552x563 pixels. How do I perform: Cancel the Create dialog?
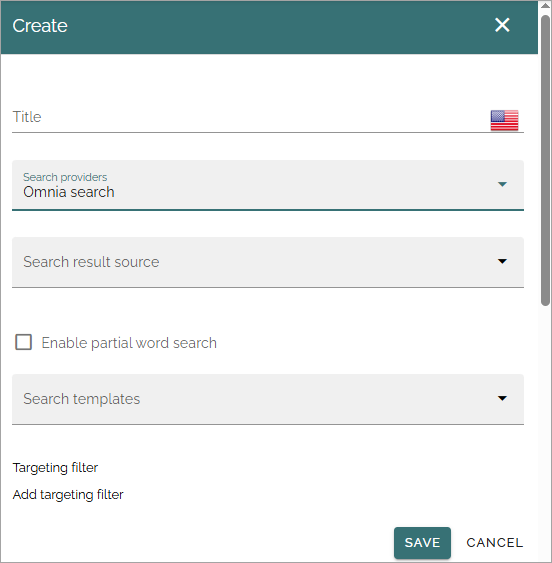point(495,543)
